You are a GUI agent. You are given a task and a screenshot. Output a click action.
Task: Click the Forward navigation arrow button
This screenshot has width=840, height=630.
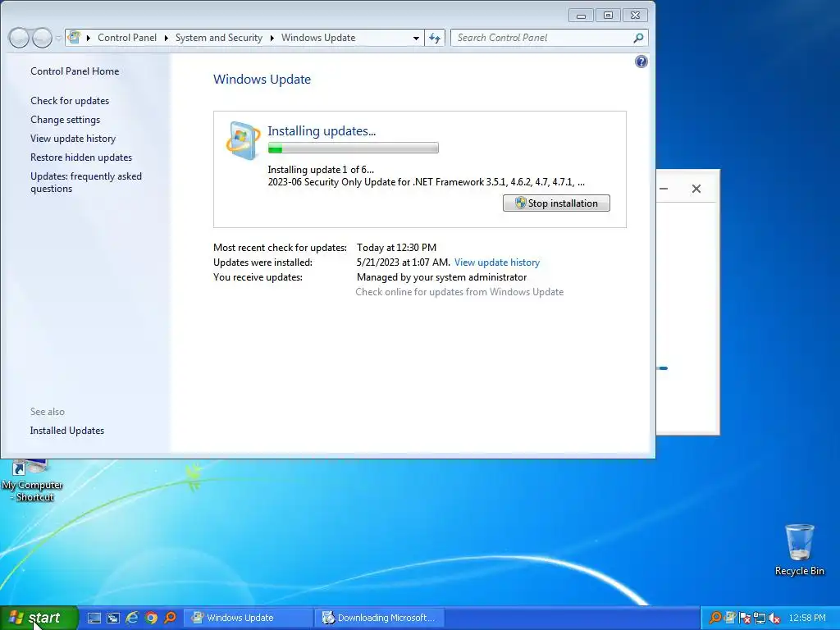43,38
